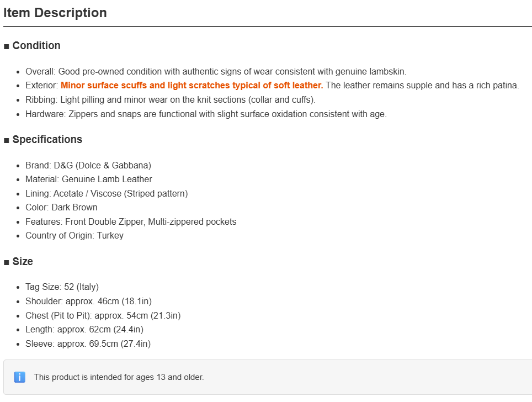532x402 pixels.
Task: Click the Color: Dark Brown line
Action: pyautogui.click(x=61, y=208)
